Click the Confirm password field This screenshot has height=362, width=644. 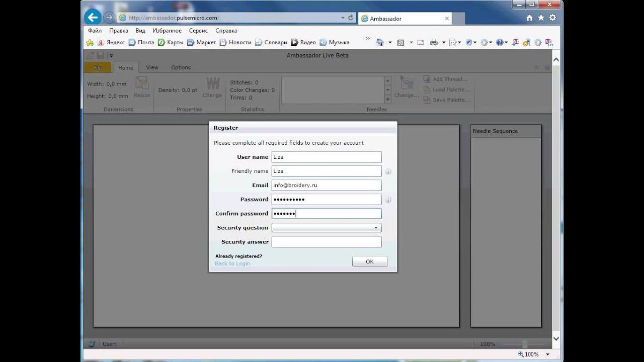327,213
